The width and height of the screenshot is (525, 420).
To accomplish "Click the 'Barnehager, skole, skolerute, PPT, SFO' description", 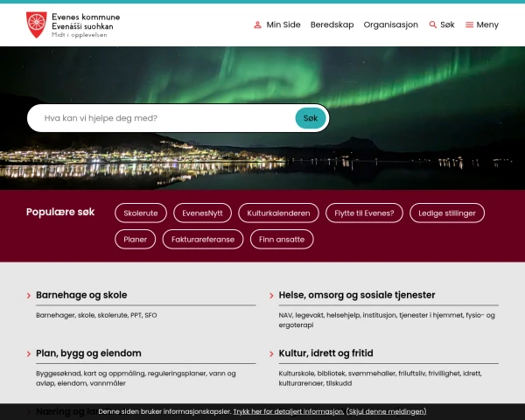I will (x=96, y=315).
